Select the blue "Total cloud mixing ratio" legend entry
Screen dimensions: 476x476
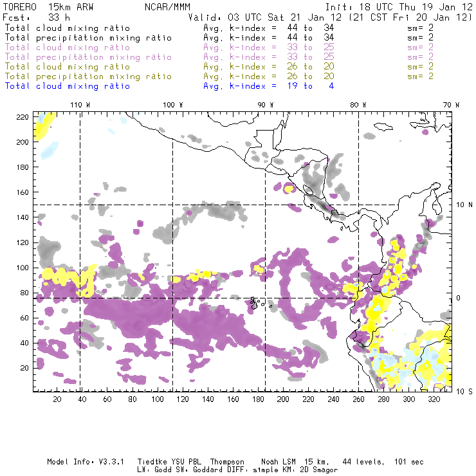pos(68,86)
